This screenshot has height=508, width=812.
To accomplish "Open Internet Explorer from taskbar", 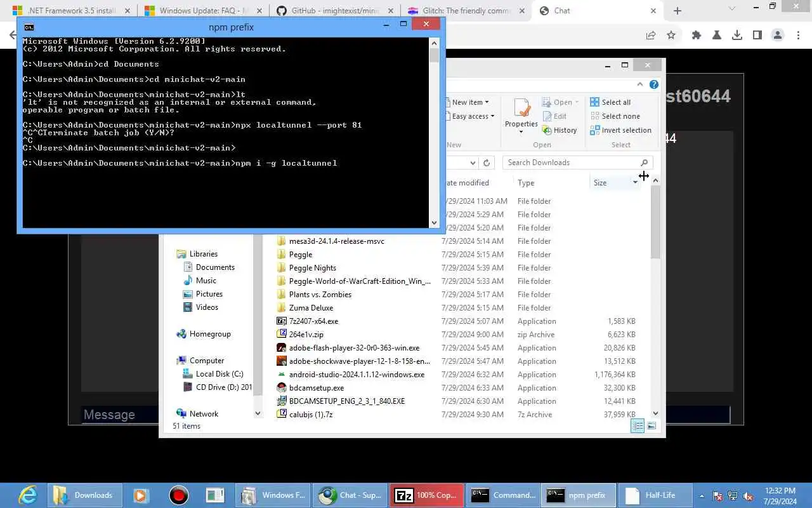I will tap(28, 495).
